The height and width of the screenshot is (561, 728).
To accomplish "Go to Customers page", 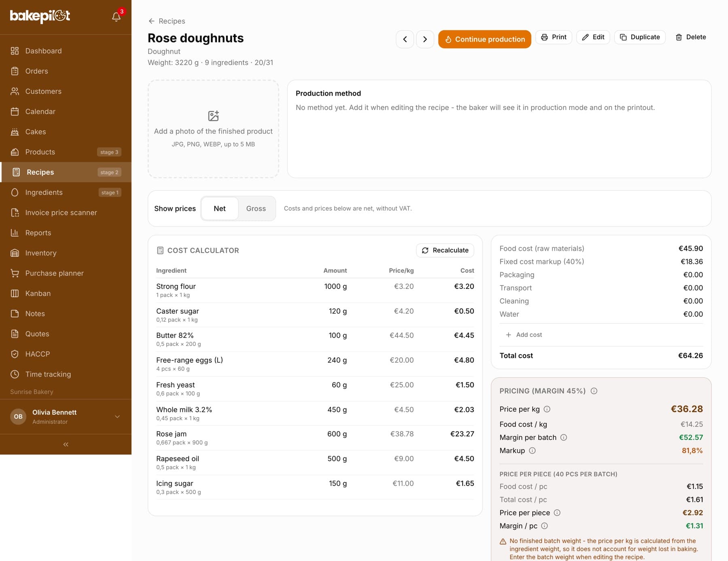I will click(66, 91).
